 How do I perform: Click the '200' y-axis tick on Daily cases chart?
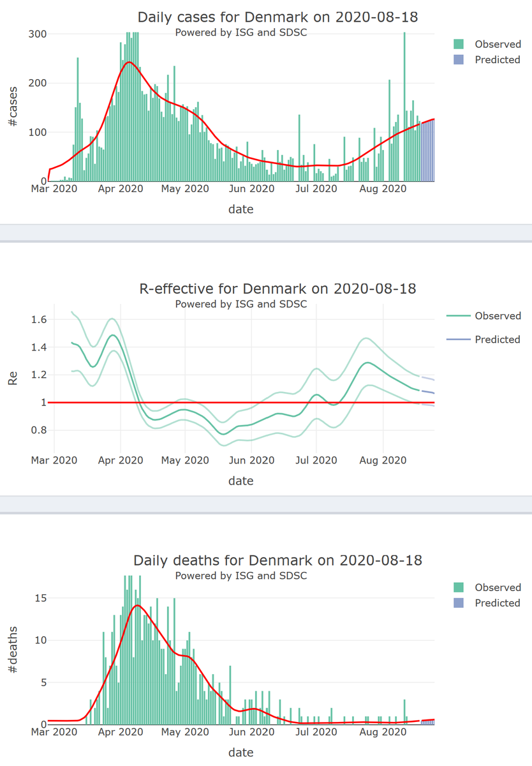click(37, 83)
